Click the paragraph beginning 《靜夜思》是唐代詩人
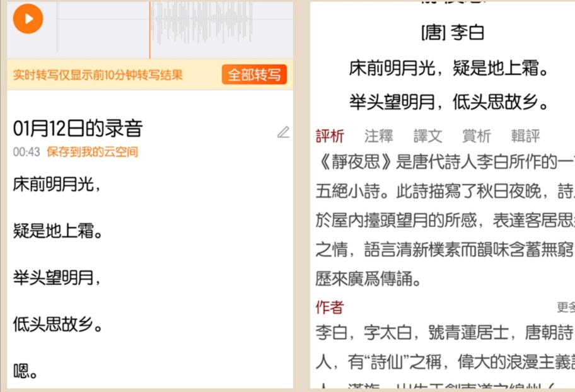575x392 pixels. point(445,220)
